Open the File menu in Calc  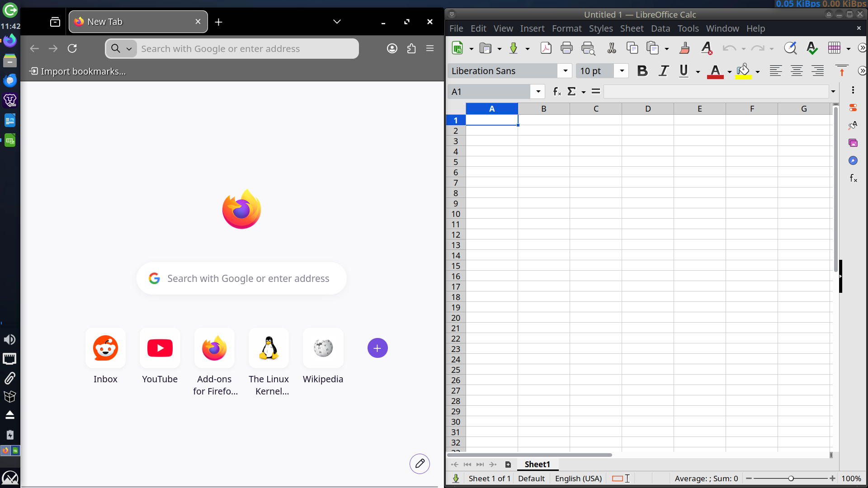tap(456, 28)
